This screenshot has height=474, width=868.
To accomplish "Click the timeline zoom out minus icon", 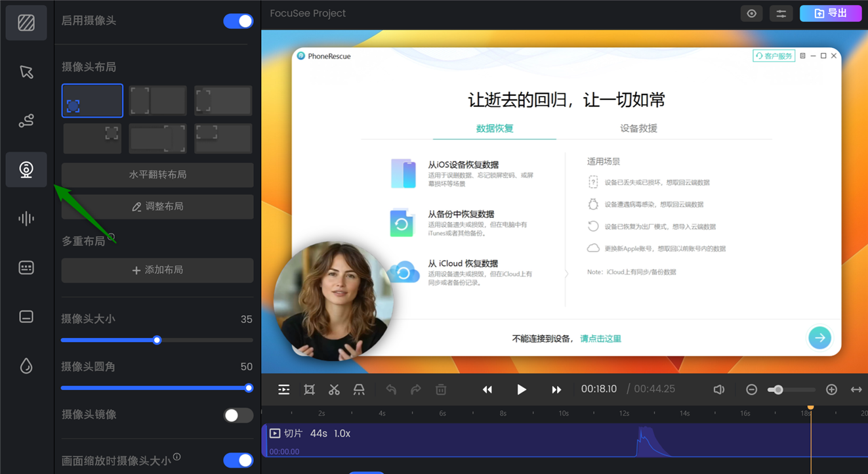I will coord(752,389).
